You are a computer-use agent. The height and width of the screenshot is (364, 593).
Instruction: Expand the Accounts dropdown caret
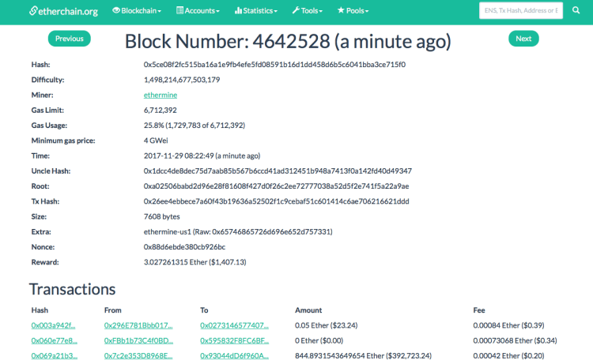coord(217,11)
